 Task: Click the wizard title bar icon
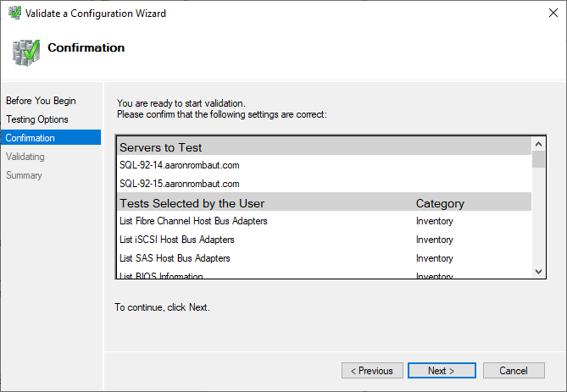(x=12, y=14)
